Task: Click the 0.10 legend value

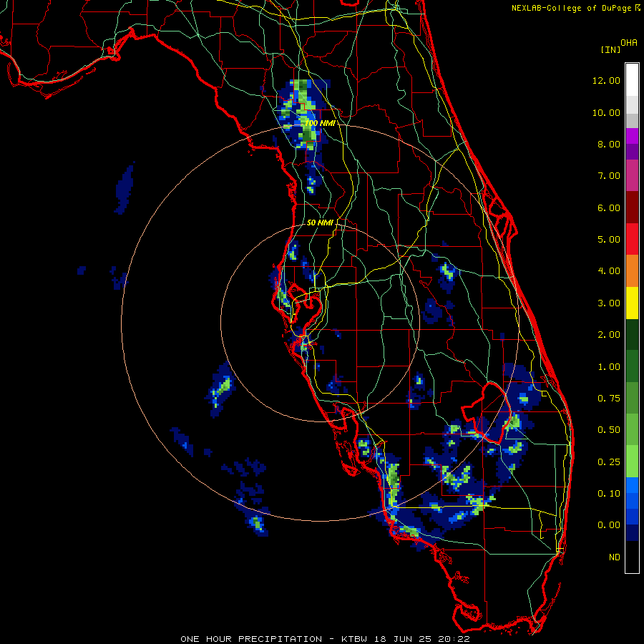Action: pos(608,494)
